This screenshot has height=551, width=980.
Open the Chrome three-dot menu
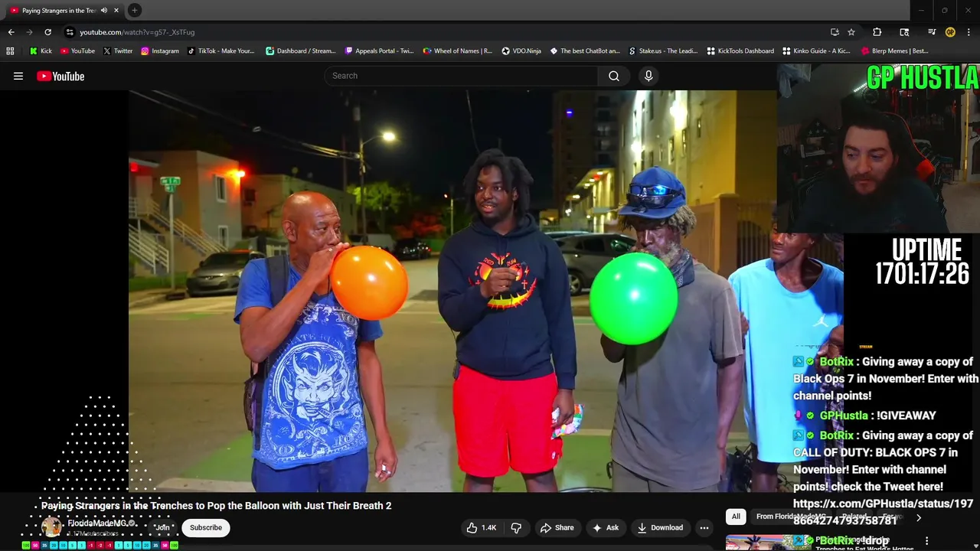tap(969, 32)
